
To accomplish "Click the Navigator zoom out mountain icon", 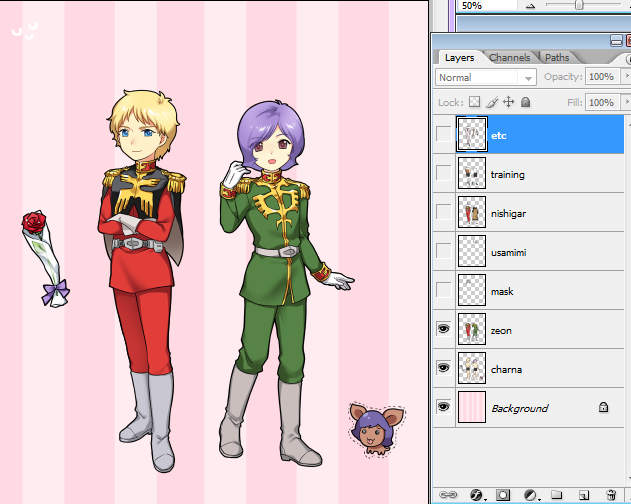I will pos(530,6).
